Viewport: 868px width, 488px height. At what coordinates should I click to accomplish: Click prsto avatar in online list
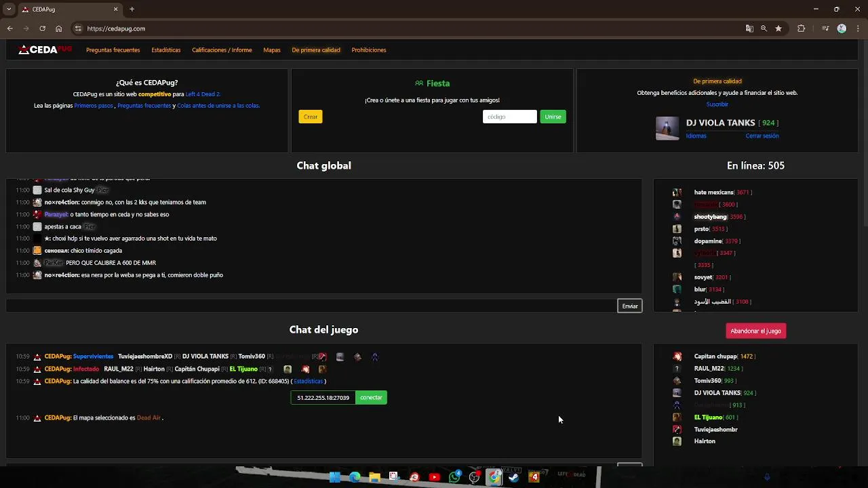point(677,229)
